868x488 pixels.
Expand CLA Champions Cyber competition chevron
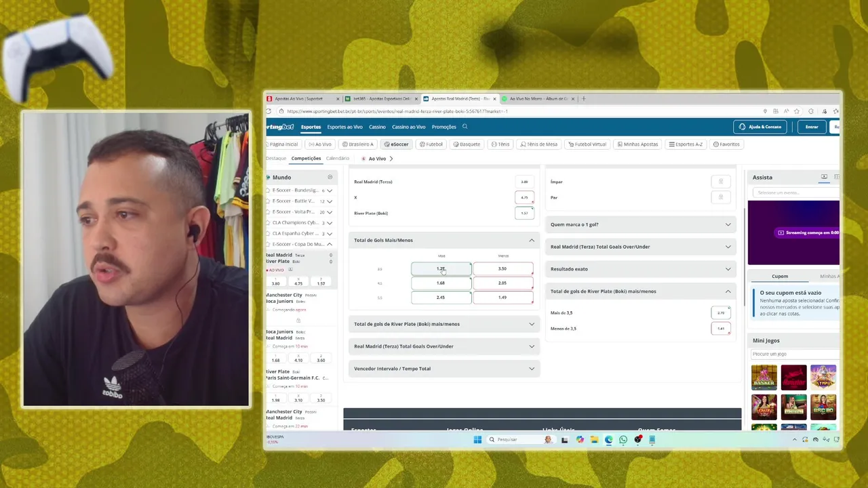[330, 223]
